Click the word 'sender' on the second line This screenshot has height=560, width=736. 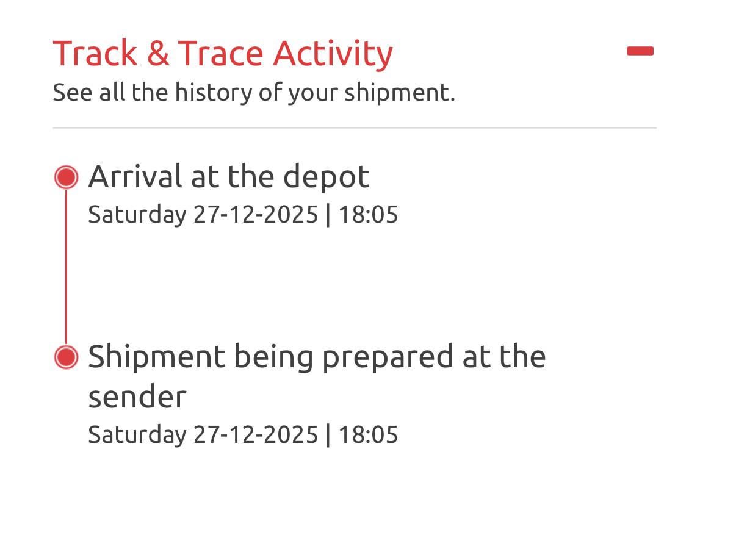point(137,397)
